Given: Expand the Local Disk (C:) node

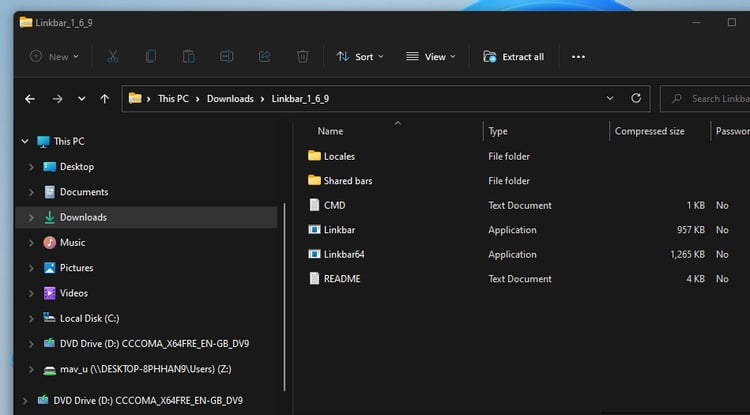Looking at the screenshot, I should pos(31,318).
